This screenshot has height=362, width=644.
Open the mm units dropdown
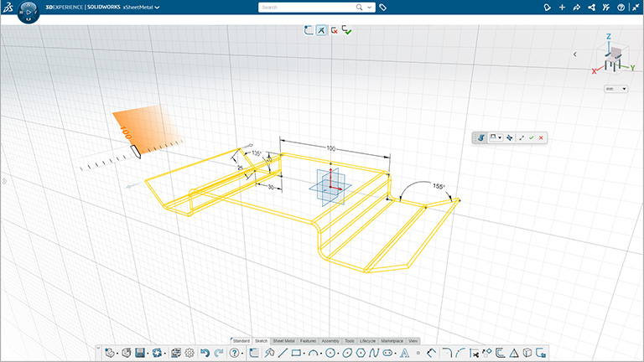tap(615, 88)
